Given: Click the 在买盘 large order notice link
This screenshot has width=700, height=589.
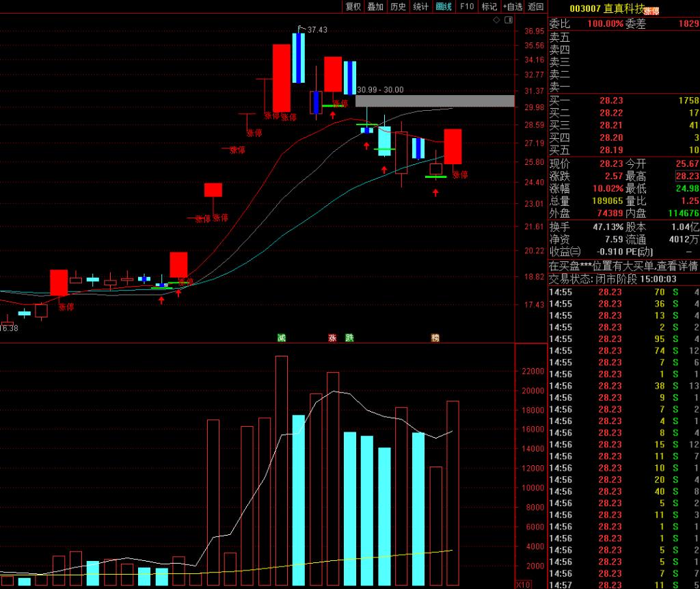Looking at the screenshot, I should click(x=623, y=266).
